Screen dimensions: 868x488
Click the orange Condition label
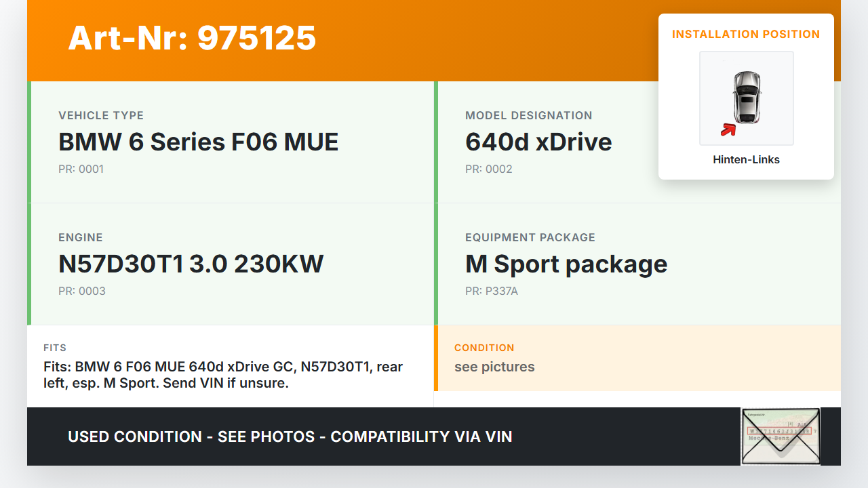(x=484, y=348)
